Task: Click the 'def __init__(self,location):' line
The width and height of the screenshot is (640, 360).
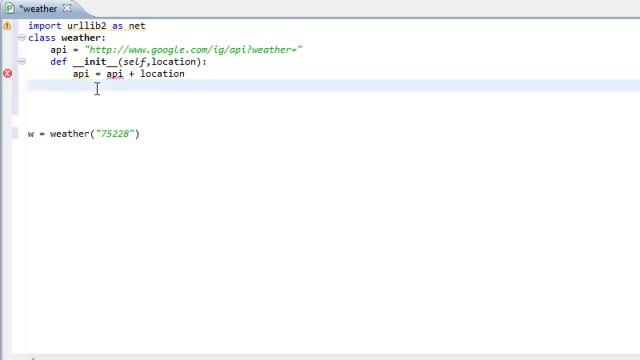Action: click(129, 62)
